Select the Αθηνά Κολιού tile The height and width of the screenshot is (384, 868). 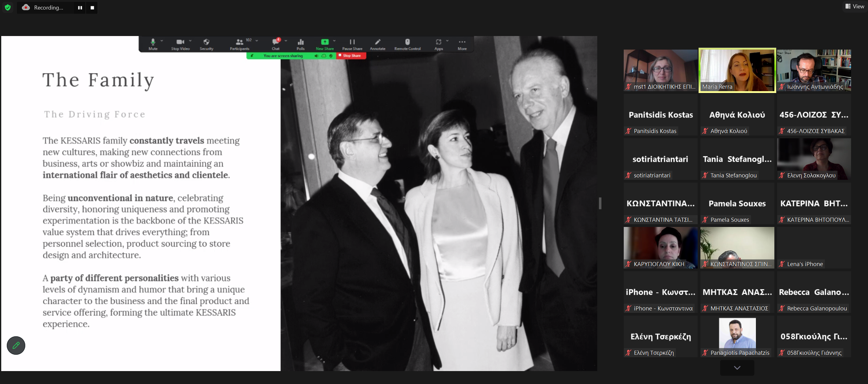tap(737, 115)
